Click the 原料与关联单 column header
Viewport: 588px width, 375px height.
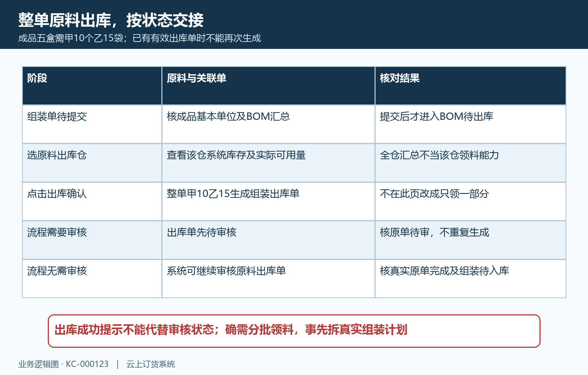pos(268,86)
